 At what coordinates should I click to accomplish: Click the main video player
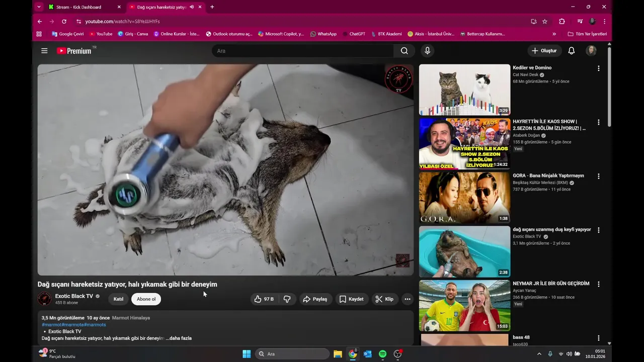pyautogui.click(x=225, y=169)
